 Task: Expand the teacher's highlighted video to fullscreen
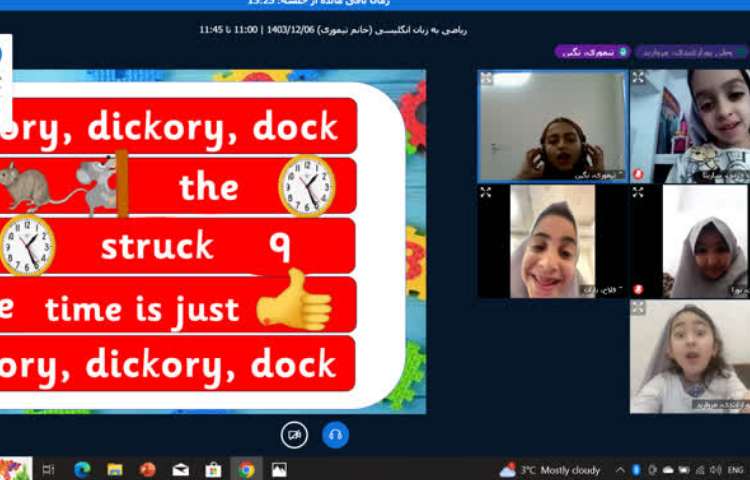(x=486, y=78)
